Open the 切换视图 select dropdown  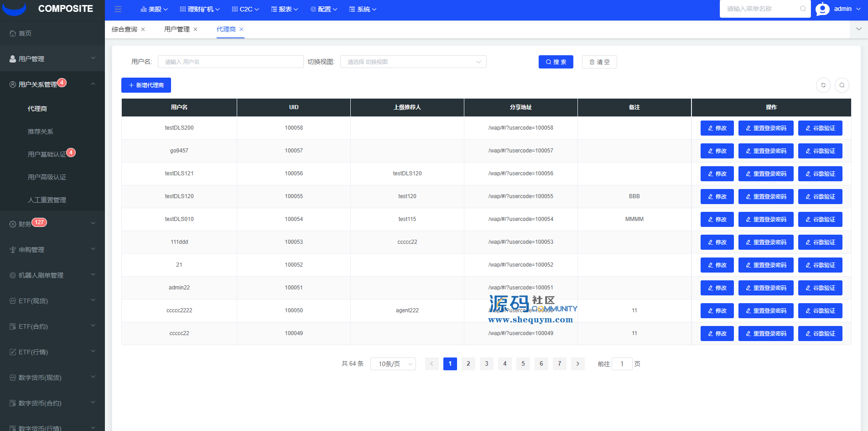point(413,62)
